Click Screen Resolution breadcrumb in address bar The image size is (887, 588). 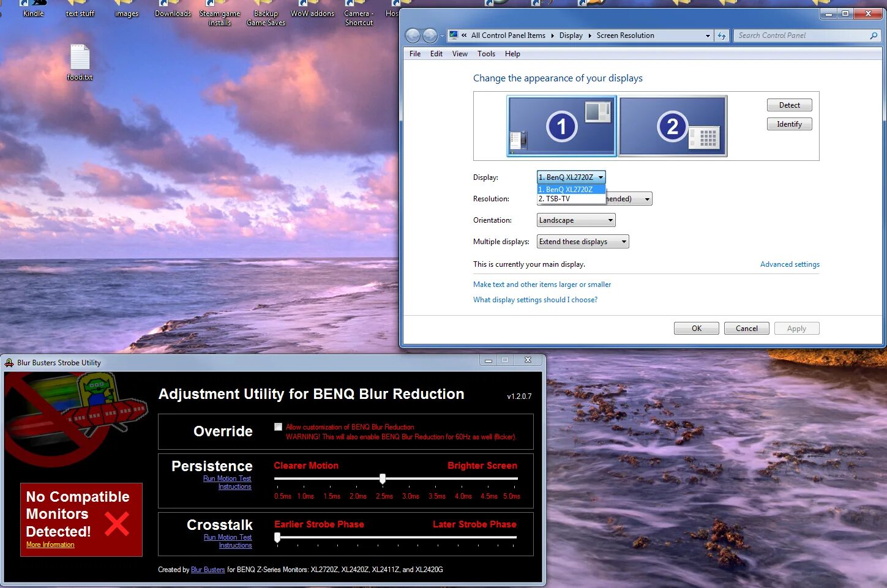626,35
